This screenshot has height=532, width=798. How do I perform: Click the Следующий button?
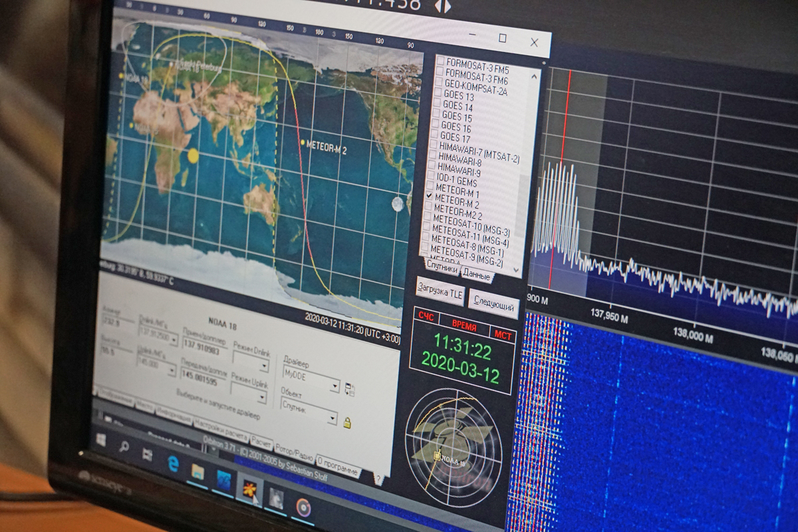493,305
